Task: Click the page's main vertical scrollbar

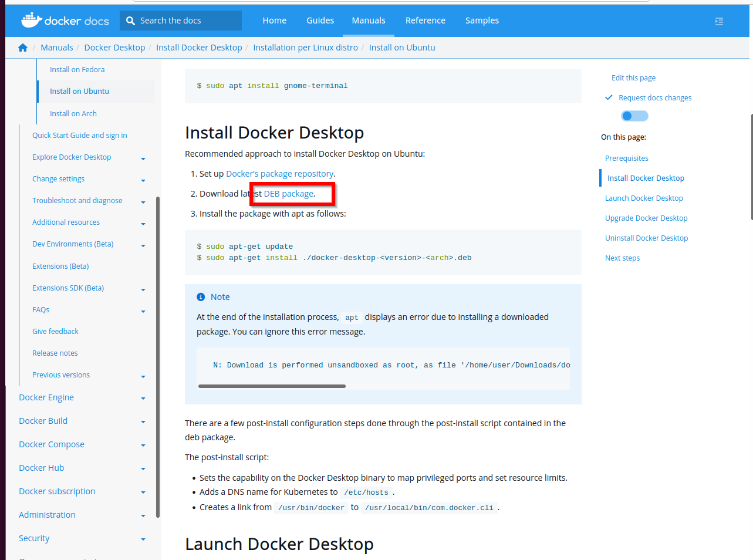Action: pos(751,167)
